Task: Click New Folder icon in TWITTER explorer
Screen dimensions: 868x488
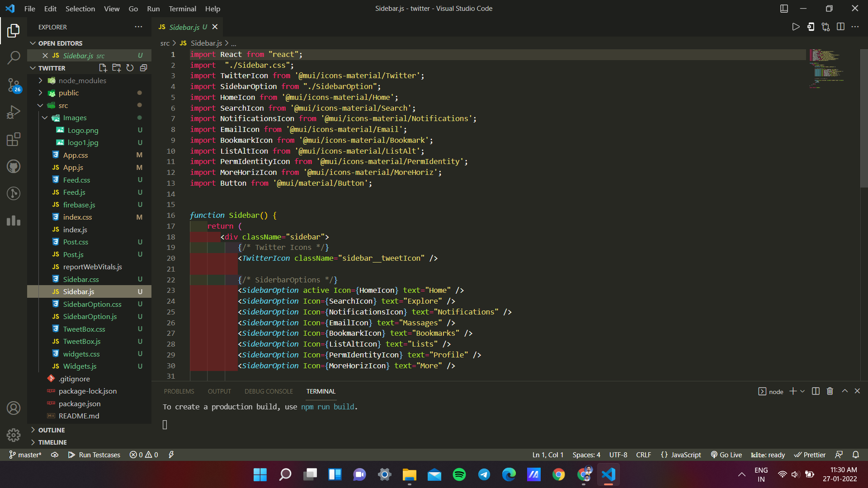Action: click(116, 68)
